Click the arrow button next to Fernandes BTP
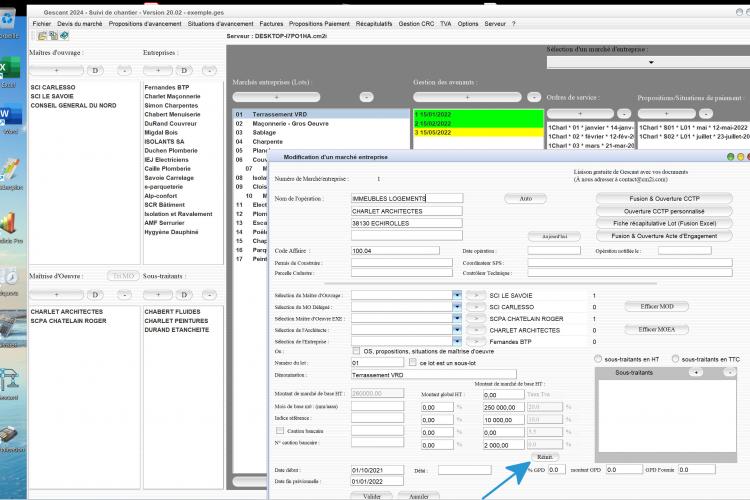This screenshot has height=500, width=750. [x=476, y=342]
